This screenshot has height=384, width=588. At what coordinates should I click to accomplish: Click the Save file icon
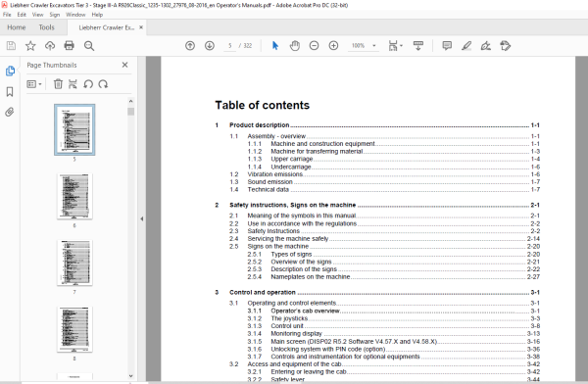[11, 46]
